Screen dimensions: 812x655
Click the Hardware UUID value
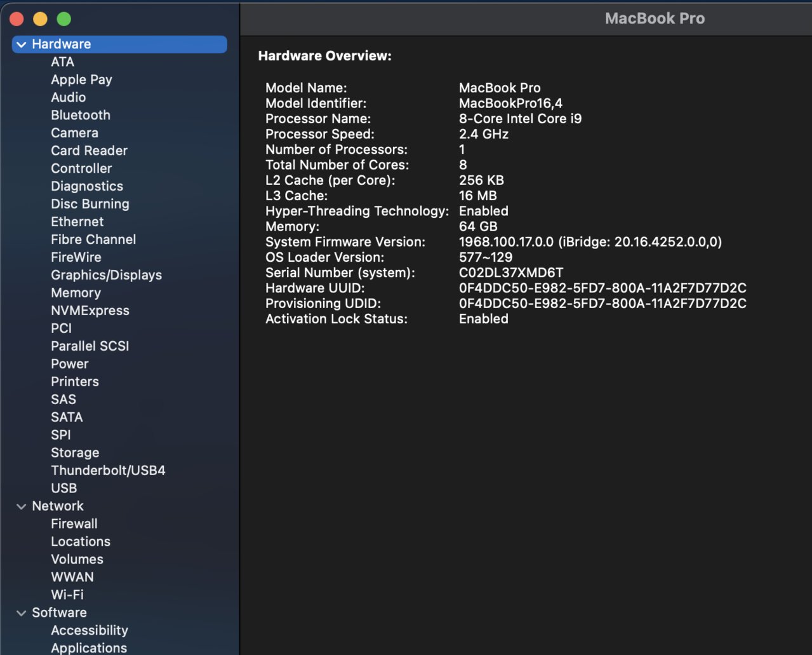tap(602, 288)
